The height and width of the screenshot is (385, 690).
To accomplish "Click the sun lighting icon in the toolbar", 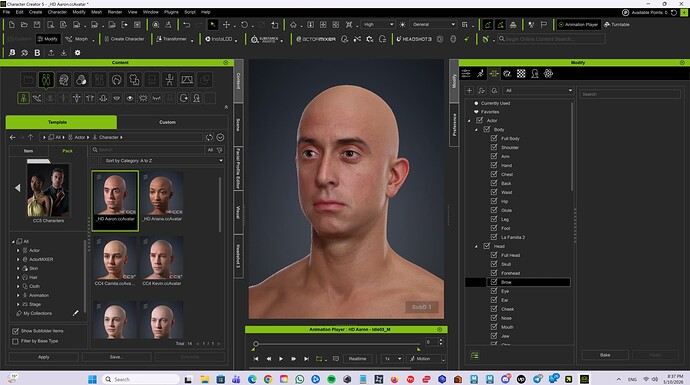I will point(402,25).
